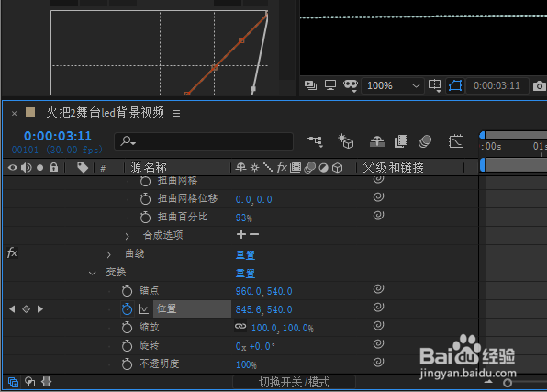Click the always preview this view icon

pyautogui.click(x=310, y=85)
